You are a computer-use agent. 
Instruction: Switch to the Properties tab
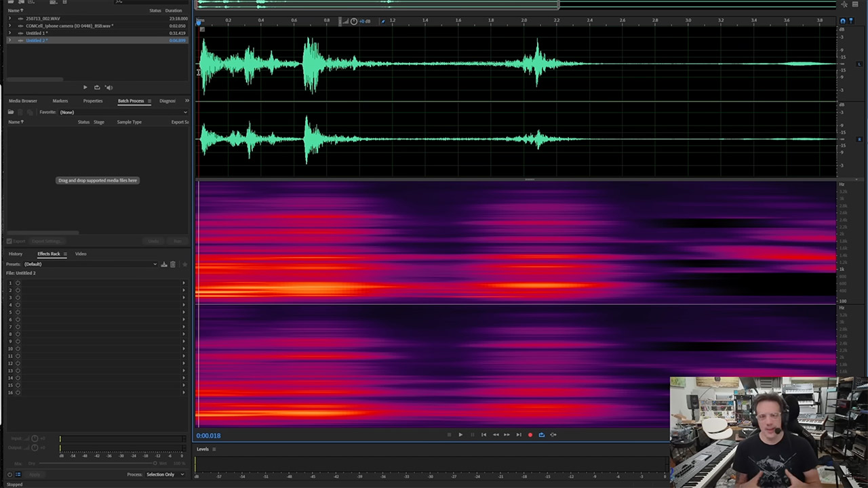pyautogui.click(x=93, y=101)
